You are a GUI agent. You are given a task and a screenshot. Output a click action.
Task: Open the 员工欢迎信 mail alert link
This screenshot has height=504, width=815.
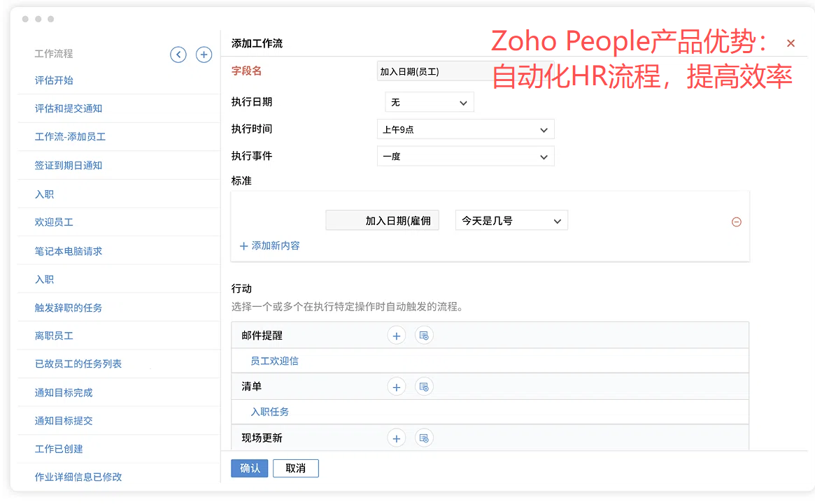coord(274,361)
